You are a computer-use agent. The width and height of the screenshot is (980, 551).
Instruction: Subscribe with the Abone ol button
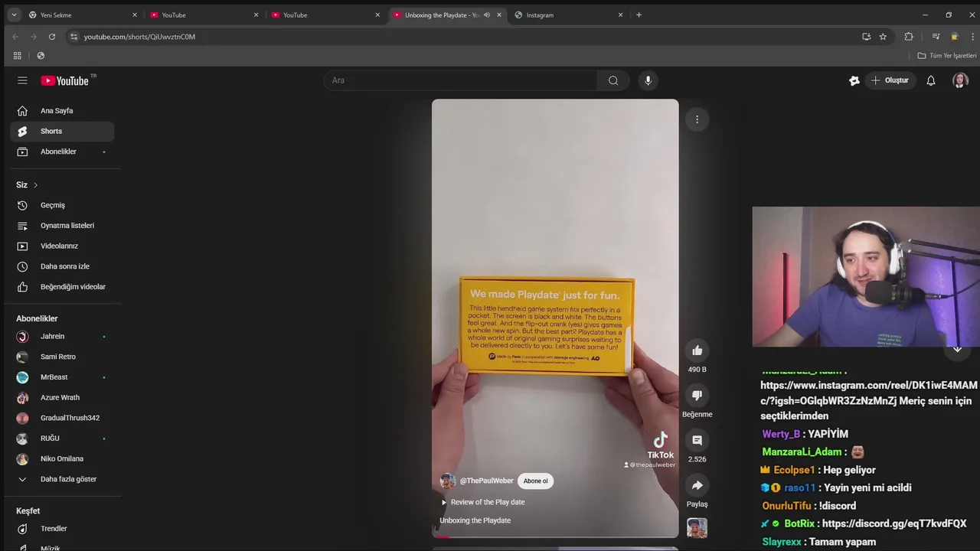[x=535, y=481]
